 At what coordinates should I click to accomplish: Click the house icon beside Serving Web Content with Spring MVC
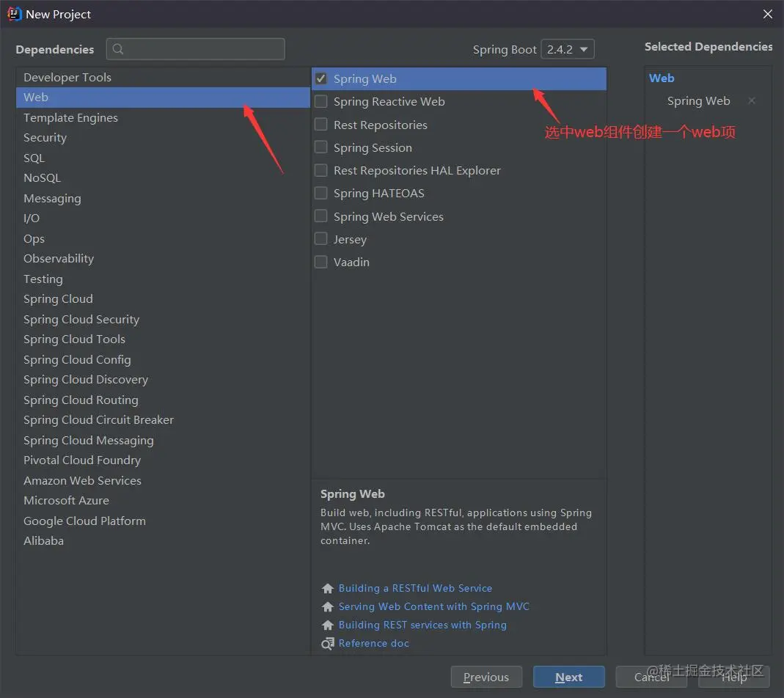point(327,606)
